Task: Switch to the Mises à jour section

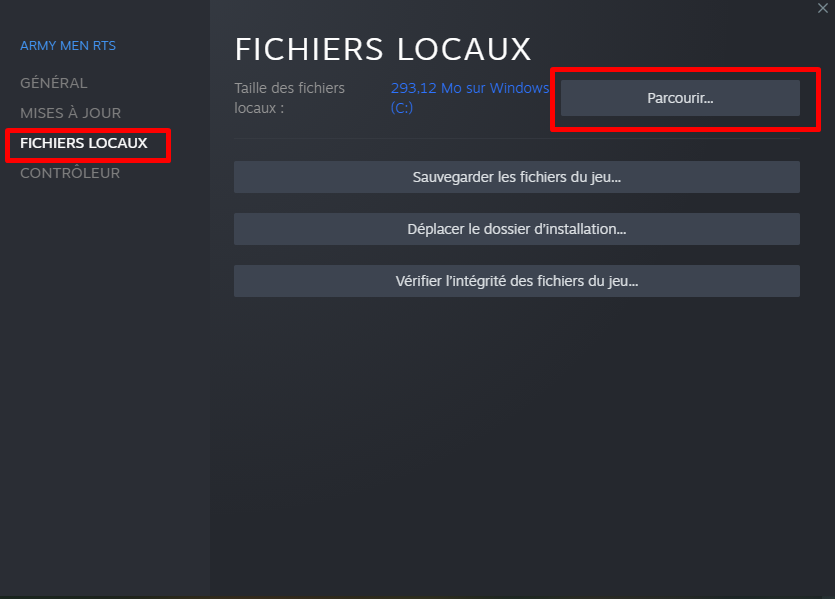Action: coord(70,113)
